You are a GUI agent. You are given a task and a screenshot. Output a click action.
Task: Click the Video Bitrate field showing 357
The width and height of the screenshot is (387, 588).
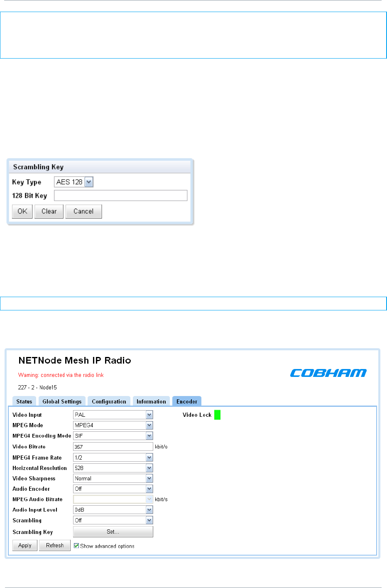(113, 447)
